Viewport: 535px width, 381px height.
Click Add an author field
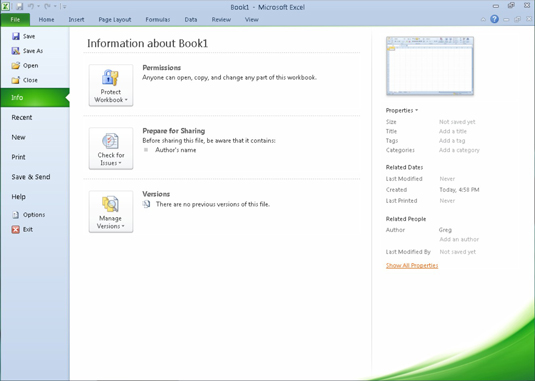459,239
